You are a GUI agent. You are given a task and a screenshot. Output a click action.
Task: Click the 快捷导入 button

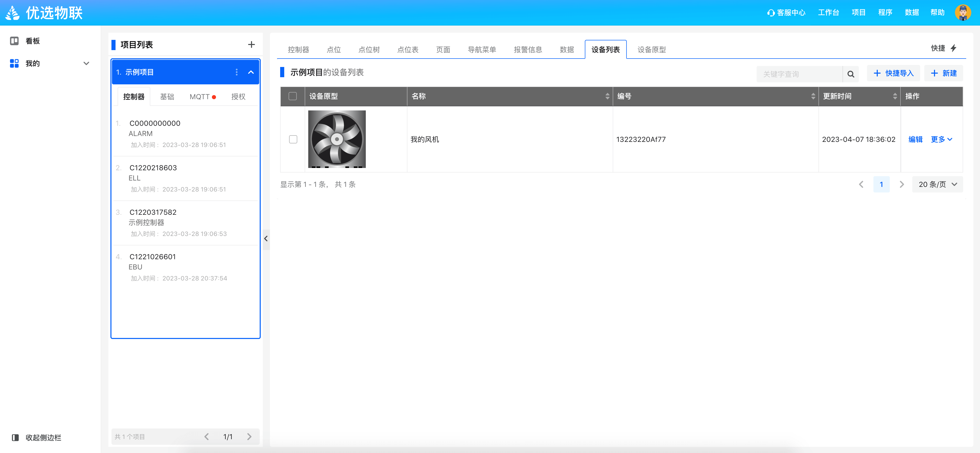pyautogui.click(x=893, y=73)
